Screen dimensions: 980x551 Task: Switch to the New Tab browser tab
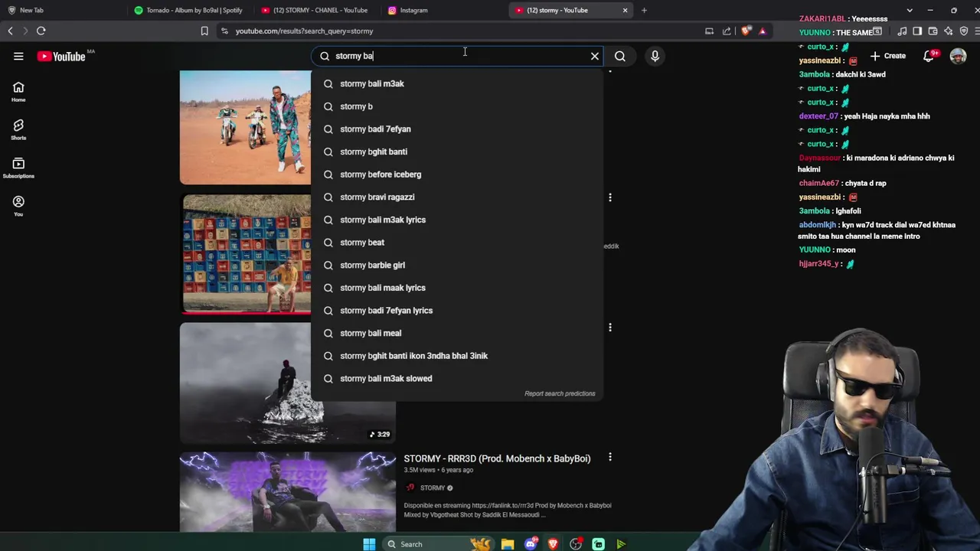pyautogui.click(x=61, y=10)
